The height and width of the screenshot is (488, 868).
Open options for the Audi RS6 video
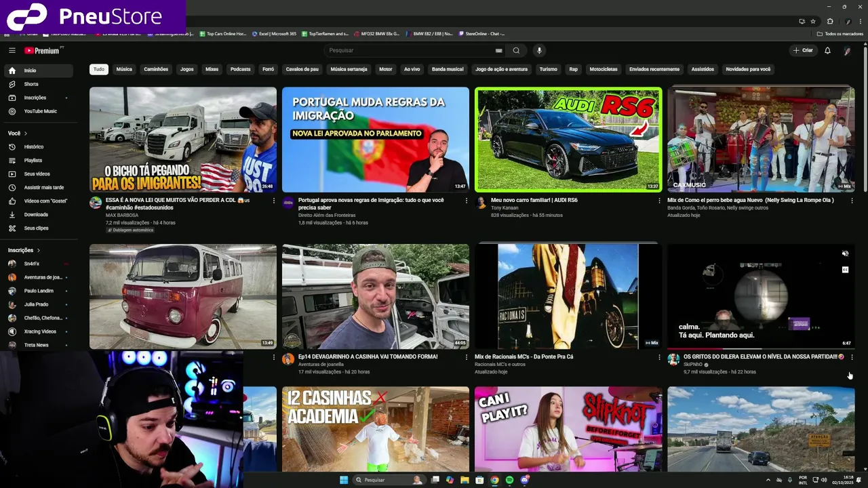pyautogui.click(x=659, y=201)
